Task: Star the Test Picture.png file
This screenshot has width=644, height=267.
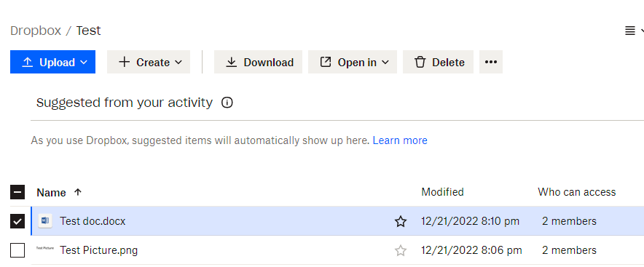Action: [401, 250]
